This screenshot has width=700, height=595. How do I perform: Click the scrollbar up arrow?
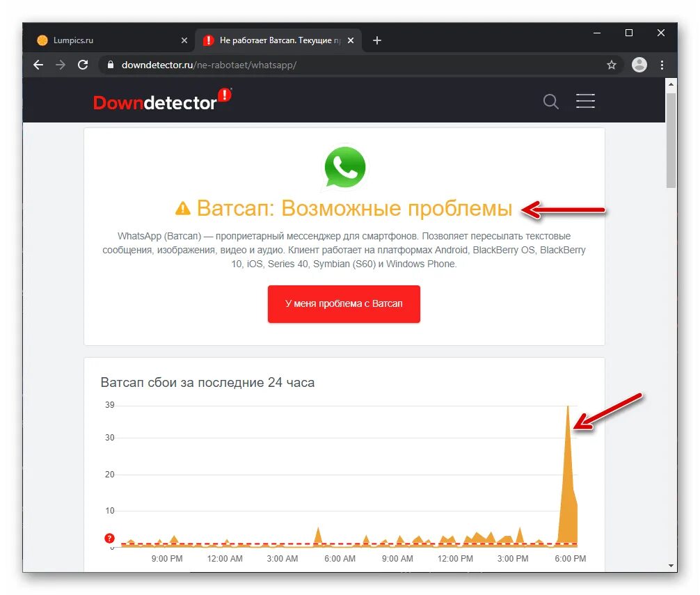click(x=671, y=84)
